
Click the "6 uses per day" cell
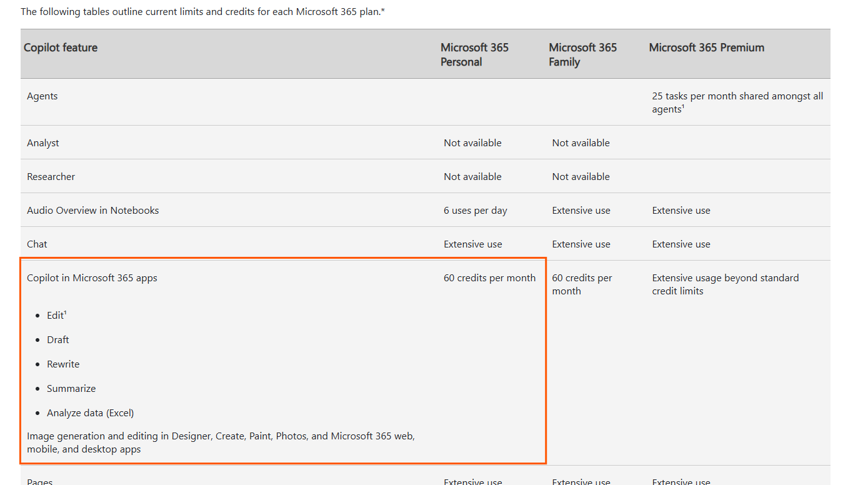pyautogui.click(x=476, y=211)
